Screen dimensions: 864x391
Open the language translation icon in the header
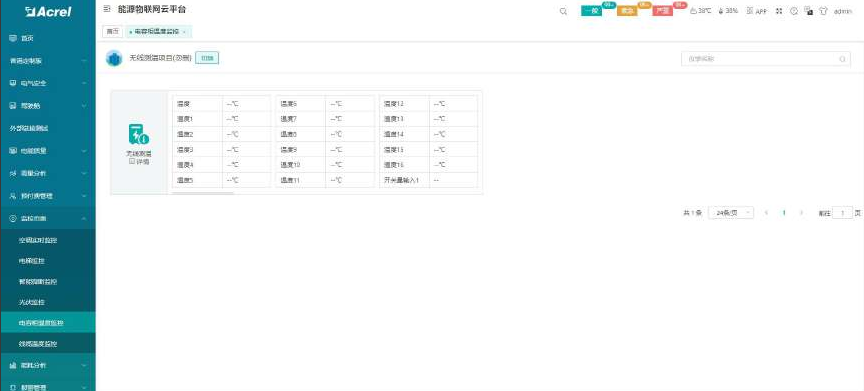(808, 11)
